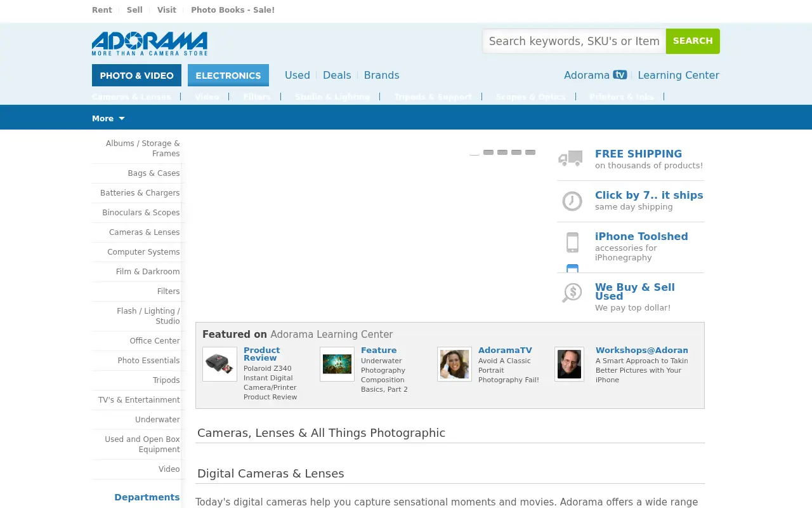Select the first carousel slide indicator
The width and height of the screenshot is (812, 508).
tap(475, 152)
